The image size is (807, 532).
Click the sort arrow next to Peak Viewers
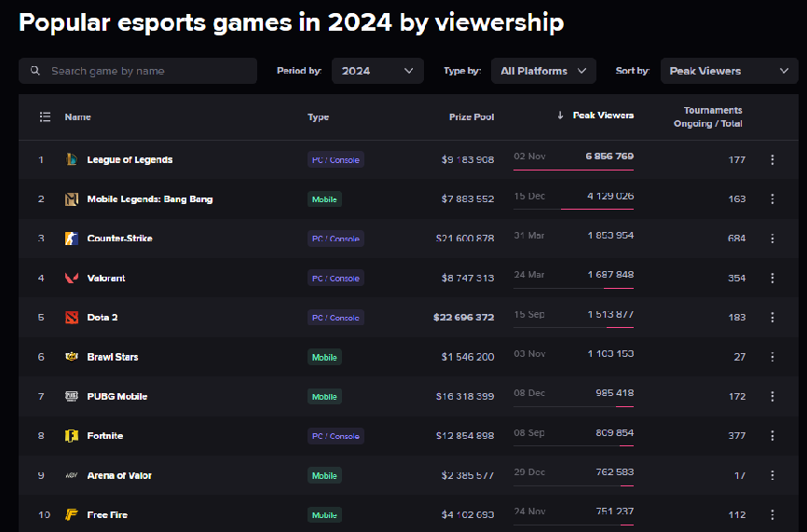tap(560, 116)
